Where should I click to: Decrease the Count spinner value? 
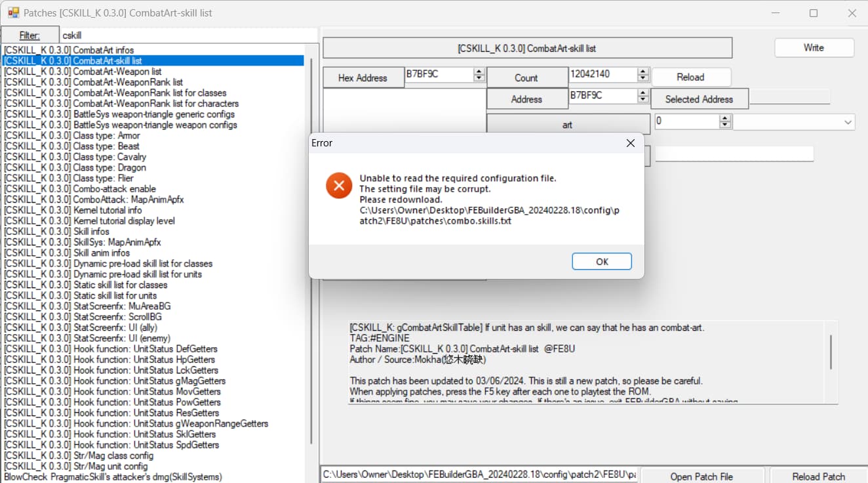coord(642,79)
